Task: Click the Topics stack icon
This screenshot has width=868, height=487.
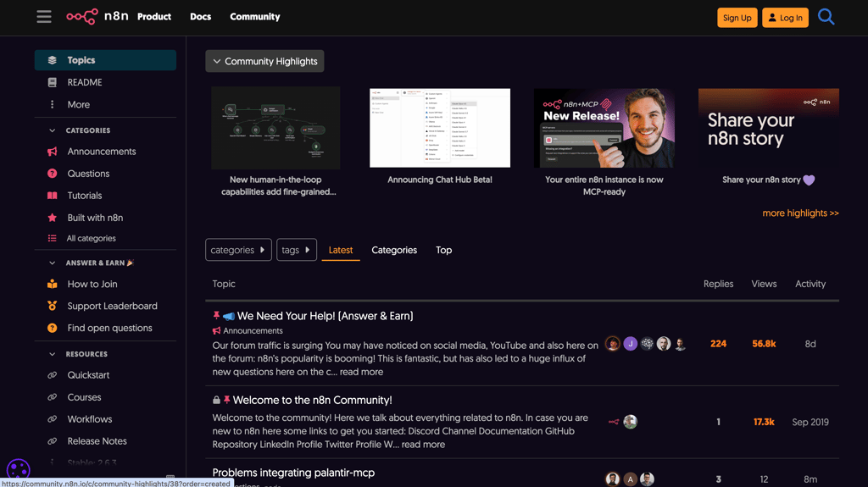Action: click(x=52, y=60)
